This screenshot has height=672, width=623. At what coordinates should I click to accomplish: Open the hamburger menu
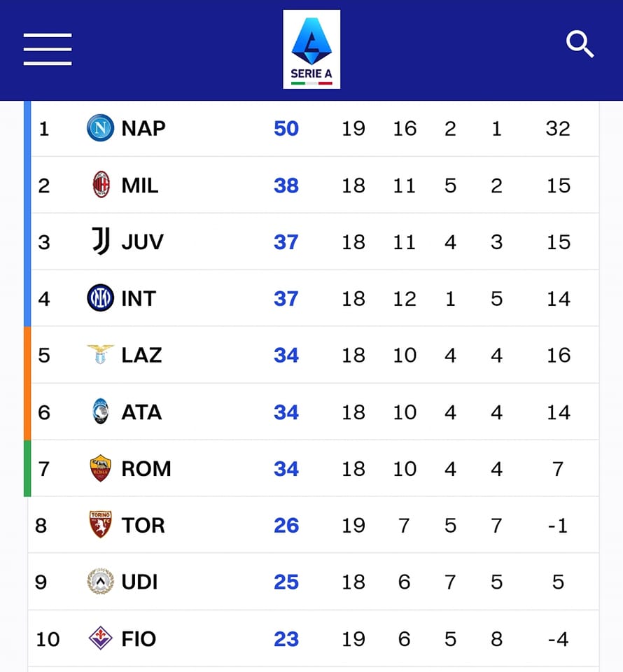click(48, 49)
